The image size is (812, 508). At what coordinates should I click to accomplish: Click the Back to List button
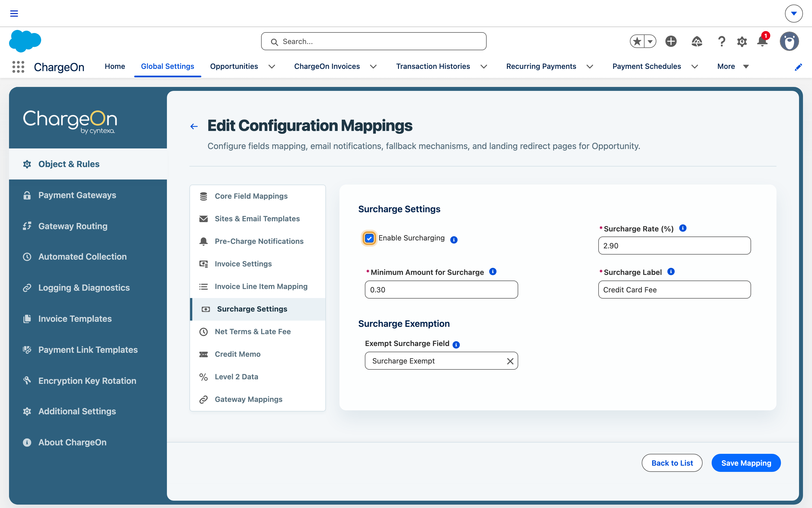click(672, 463)
